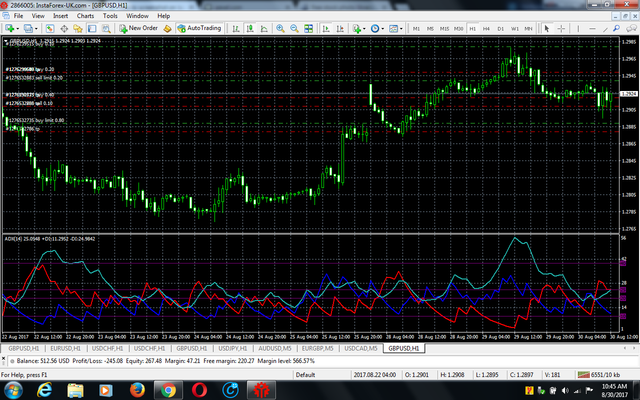Click the Indicators list icon

357,29
